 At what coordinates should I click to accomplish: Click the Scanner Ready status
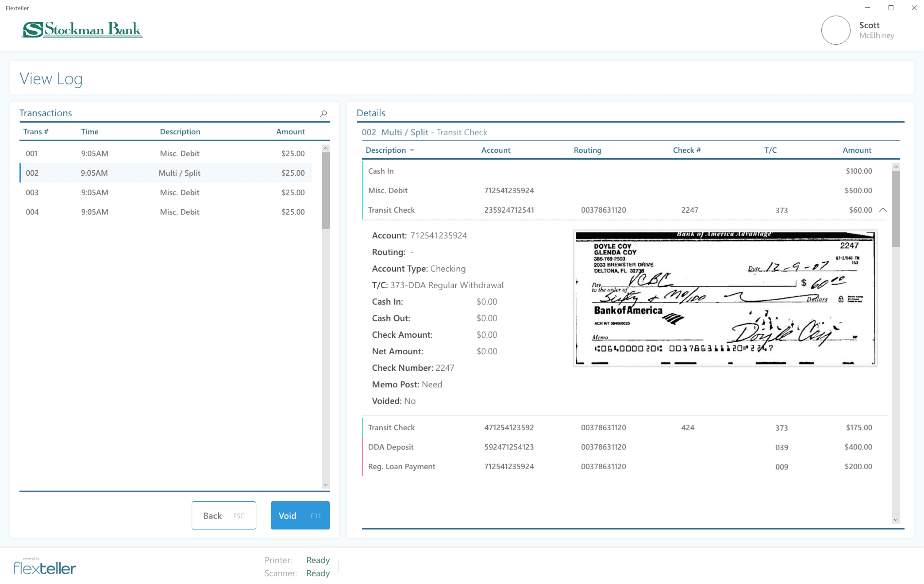tap(318, 573)
